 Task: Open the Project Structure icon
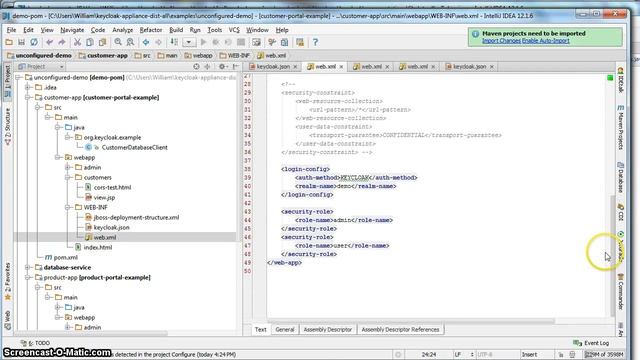coord(284,42)
